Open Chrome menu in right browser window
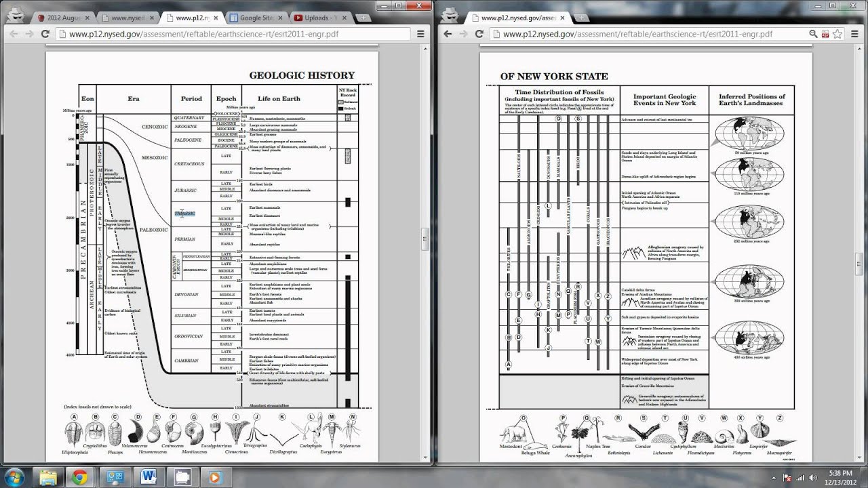The width and height of the screenshot is (868, 488). [x=854, y=33]
